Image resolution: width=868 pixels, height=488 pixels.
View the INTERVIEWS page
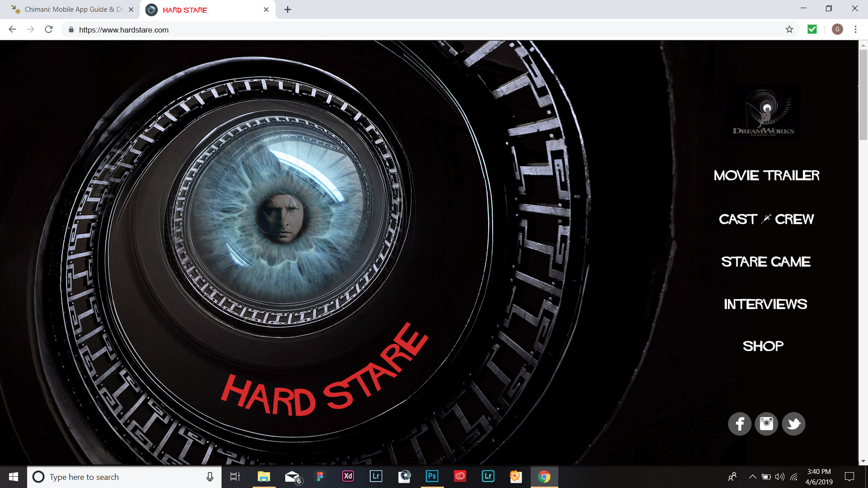[x=765, y=304]
